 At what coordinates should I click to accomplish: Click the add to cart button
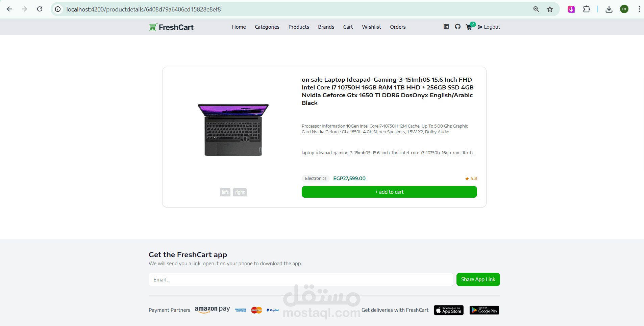[x=389, y=192]
